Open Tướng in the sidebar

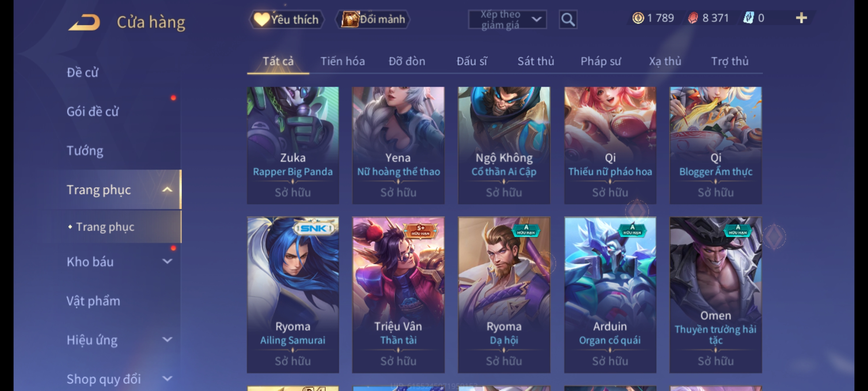pyautogui.click(x=85, y=151)
